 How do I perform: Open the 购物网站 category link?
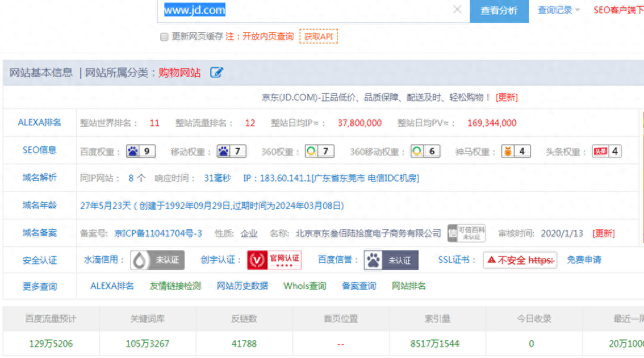click(x=179, y=72)
